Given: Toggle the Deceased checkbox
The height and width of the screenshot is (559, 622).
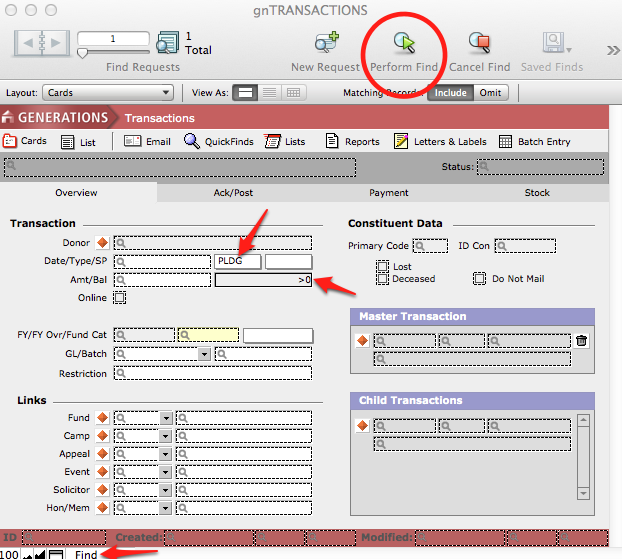Looking at the screenshot, I should coord(382,279).
